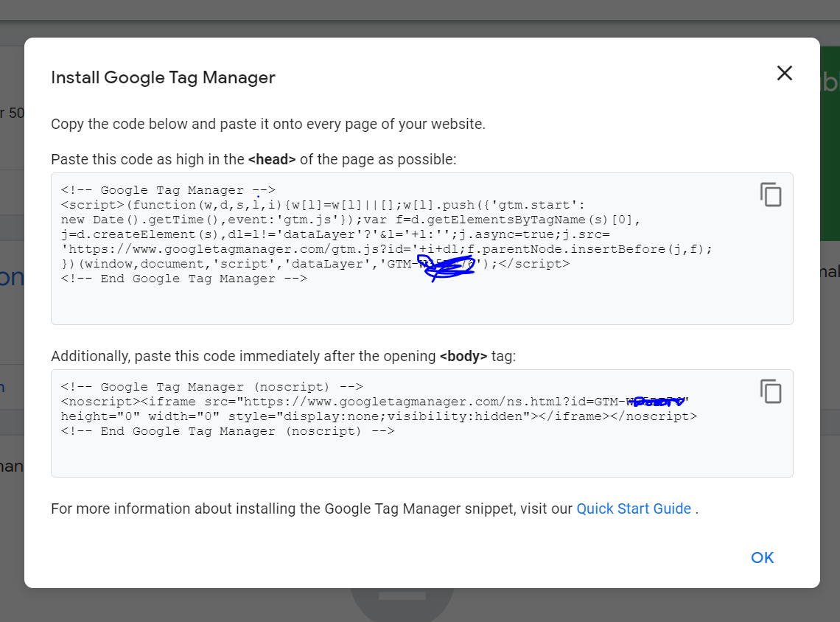Select the line starting 'new Date().getTime()'
Screen dimensions: 840x622
(x=350, y=220)
